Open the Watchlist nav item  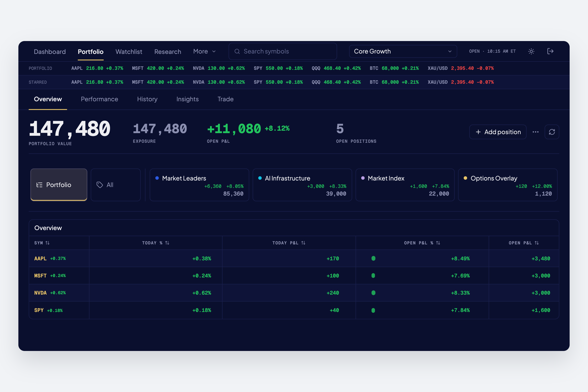coord(129,51)
